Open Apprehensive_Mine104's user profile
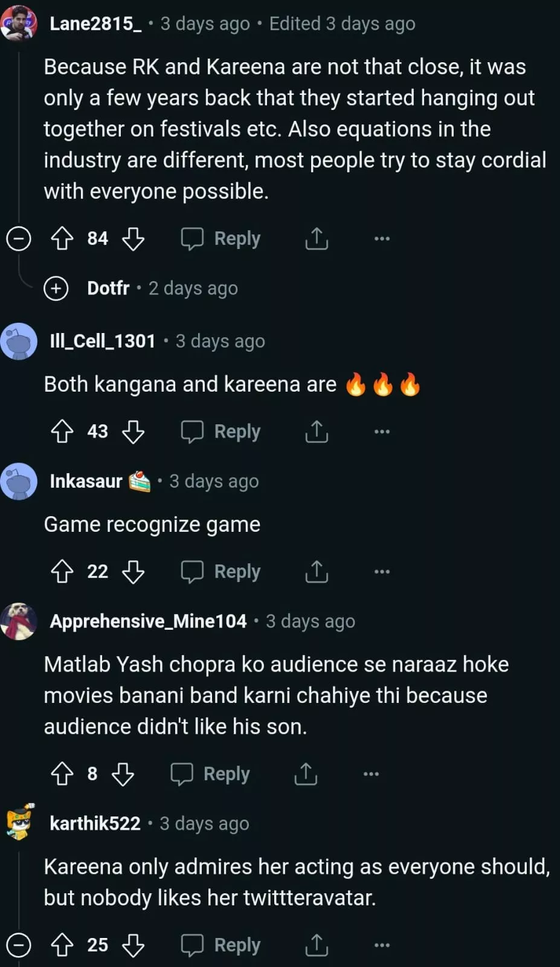 (148, 621)
